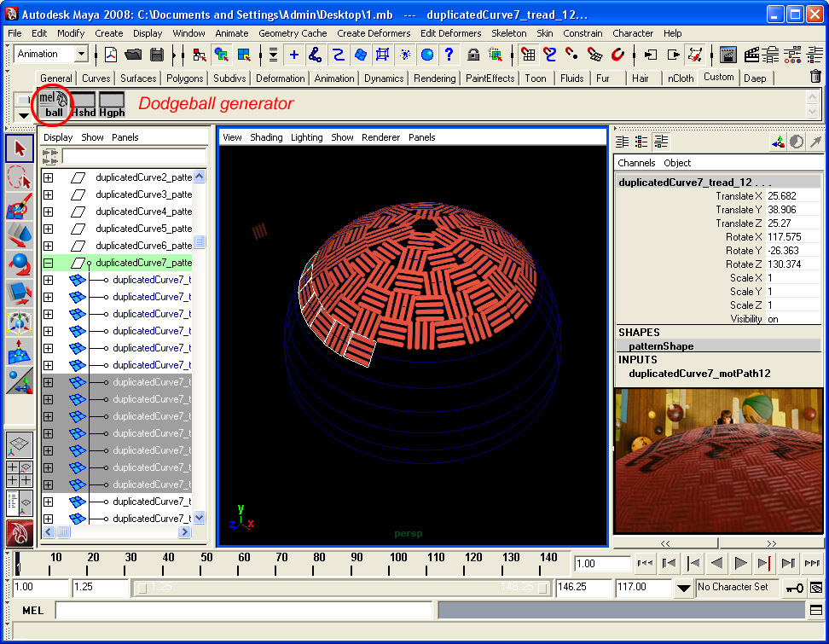Switch to the Polygons shelf tab
Viewport: 829px width, 644px height.
[x=185, y=78]
